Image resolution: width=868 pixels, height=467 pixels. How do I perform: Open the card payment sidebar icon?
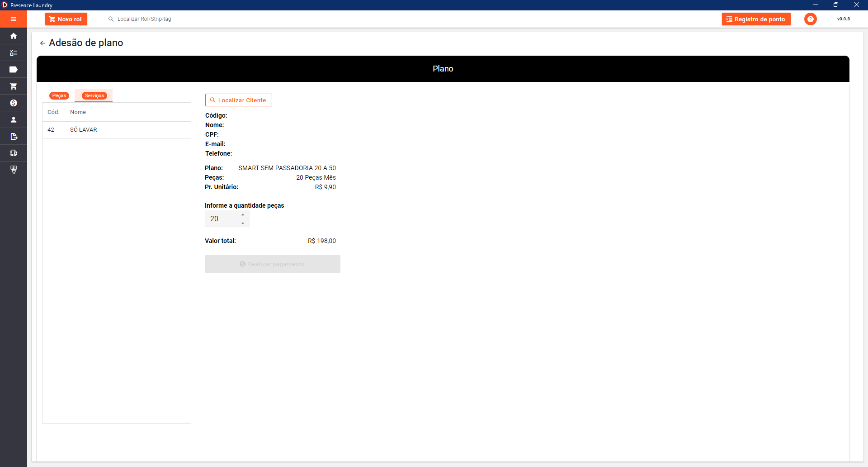[14, 170]
